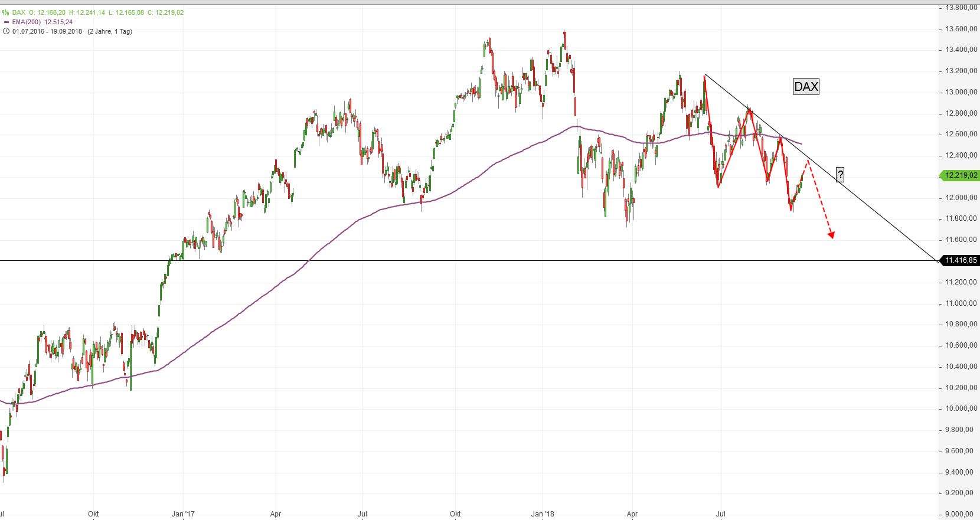The height and width of the screenshot is (520, 980).
Task: Click the candlestick chart-type icon beside DAX
Action: [x=6, y=12]
